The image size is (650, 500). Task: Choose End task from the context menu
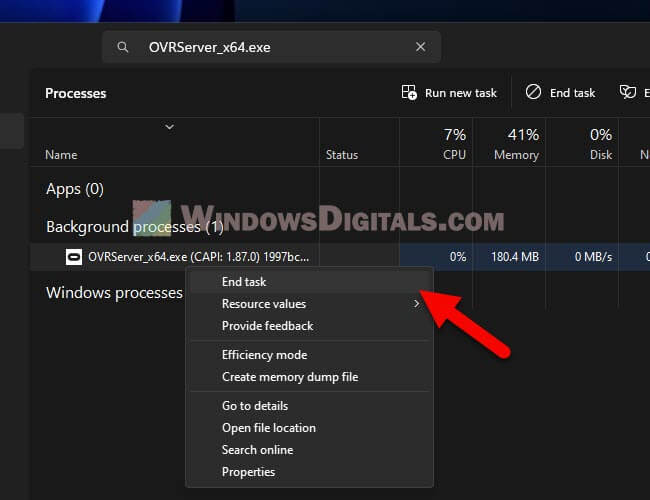click(309, 282)
